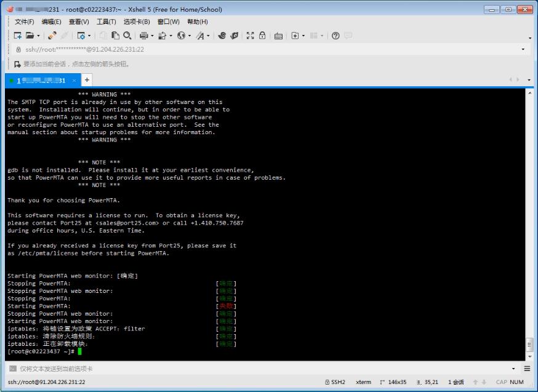Click the Reconnect plug icon
The width and height of the screenshot is (538, 392).
(52, 35)
